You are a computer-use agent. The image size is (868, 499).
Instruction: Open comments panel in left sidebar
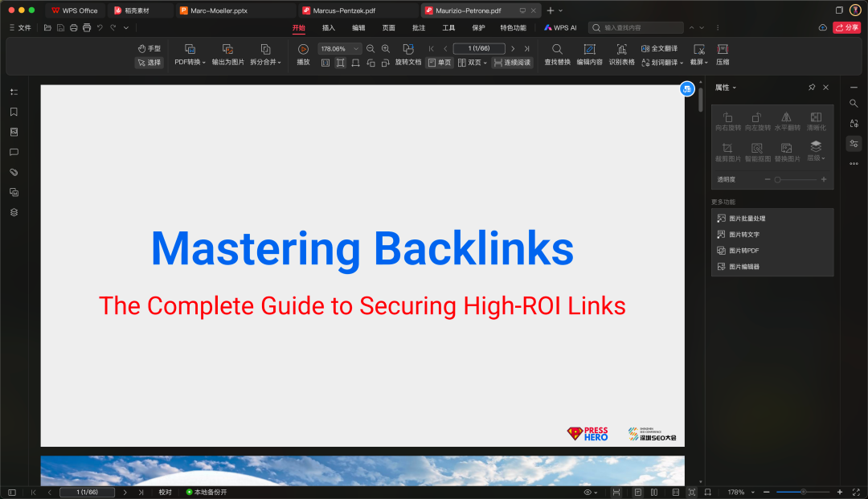[14, 152]
